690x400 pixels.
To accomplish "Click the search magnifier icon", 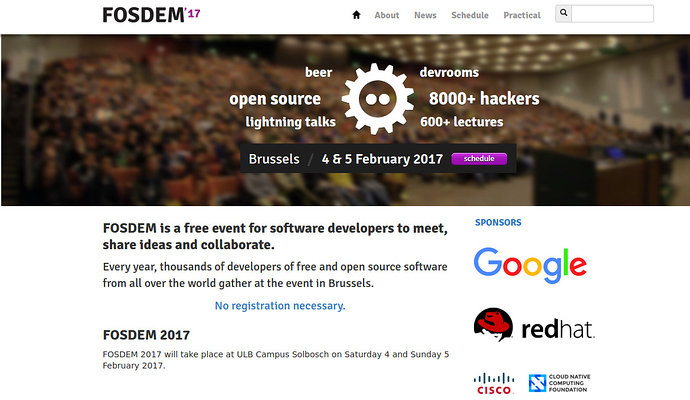I will coord(564,13).
